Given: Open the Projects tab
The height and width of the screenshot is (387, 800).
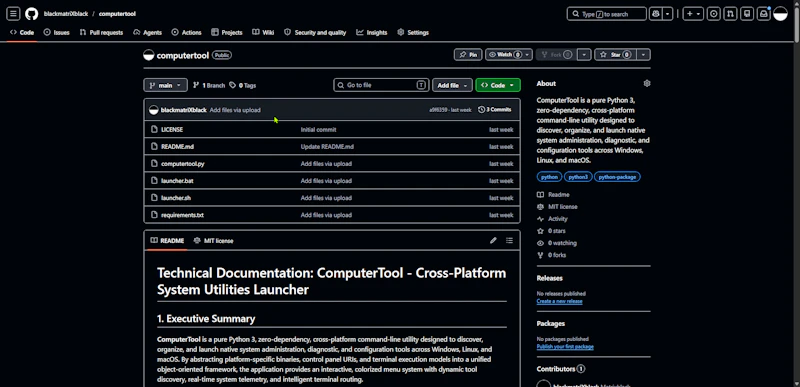Looking at the screenshot, I should (227, 32).
